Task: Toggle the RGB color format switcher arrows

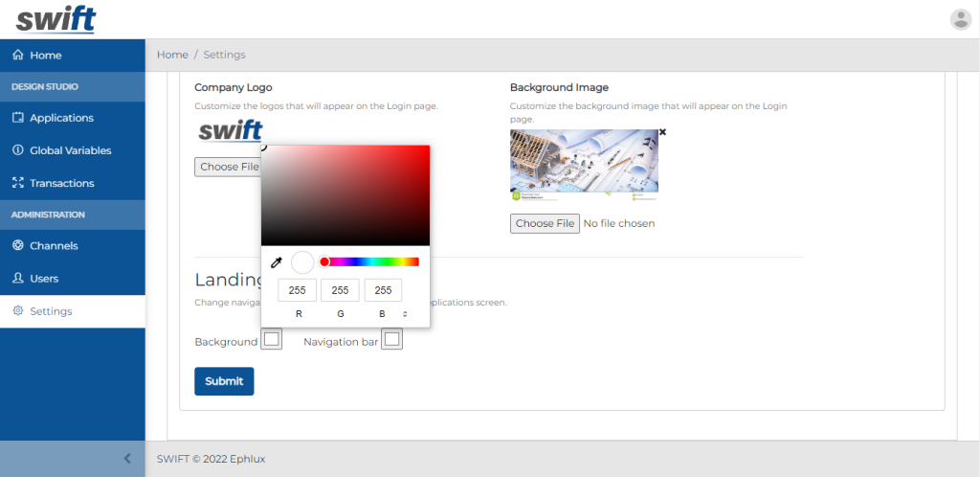Action: point(405,314)
